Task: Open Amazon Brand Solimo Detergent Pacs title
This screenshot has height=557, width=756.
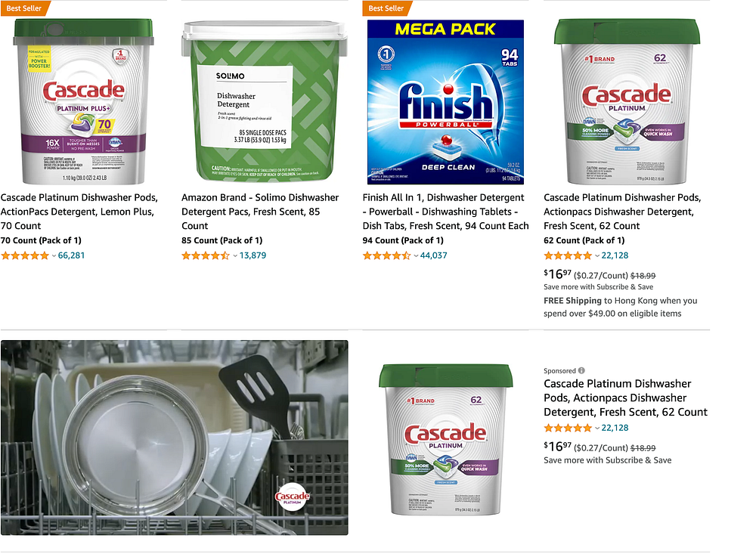Action: tap(260, 212)
